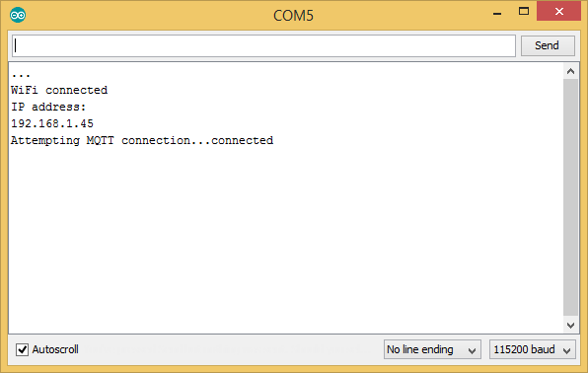The image size is (588, 373).
Task: Click the IP address: output line
Action: 48,107
